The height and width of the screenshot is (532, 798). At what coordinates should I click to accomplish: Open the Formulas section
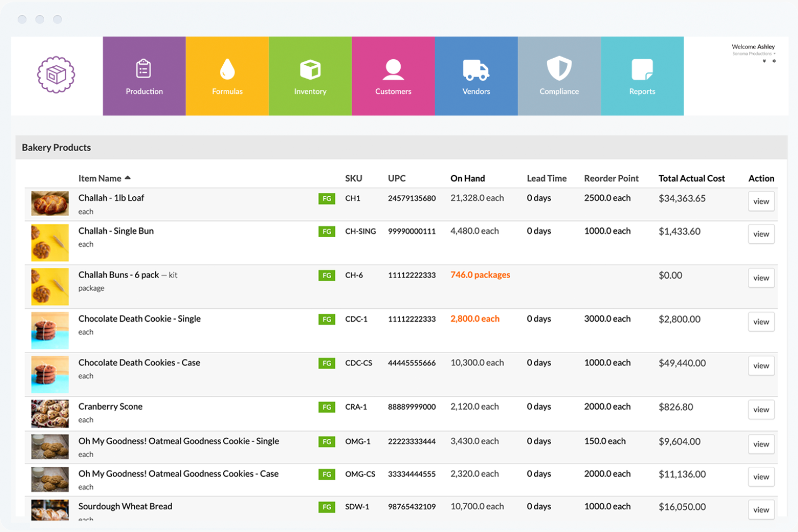pyautogui.click(x=228, y=76)
